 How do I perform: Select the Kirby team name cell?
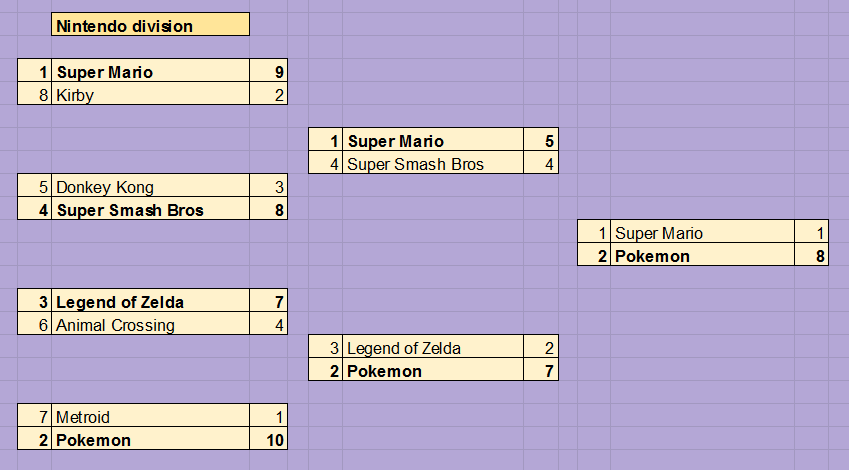[151, 94]
